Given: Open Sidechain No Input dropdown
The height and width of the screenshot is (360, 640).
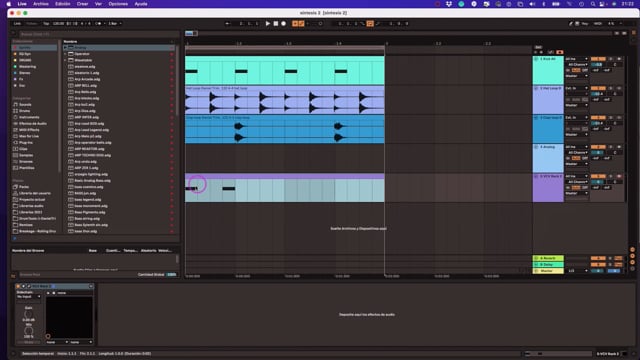Looking at the screenshot, I should pyautogui.click(x=29, y=297).
